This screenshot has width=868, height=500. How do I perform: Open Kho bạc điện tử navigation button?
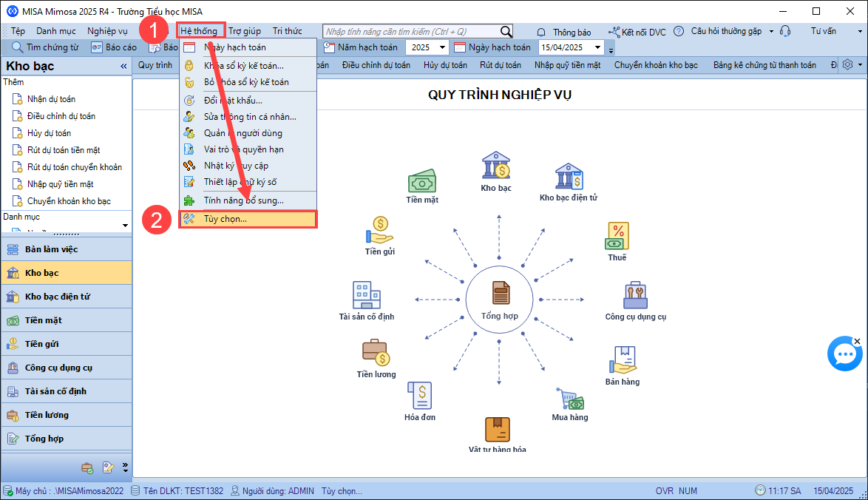[x=67, y=297]
